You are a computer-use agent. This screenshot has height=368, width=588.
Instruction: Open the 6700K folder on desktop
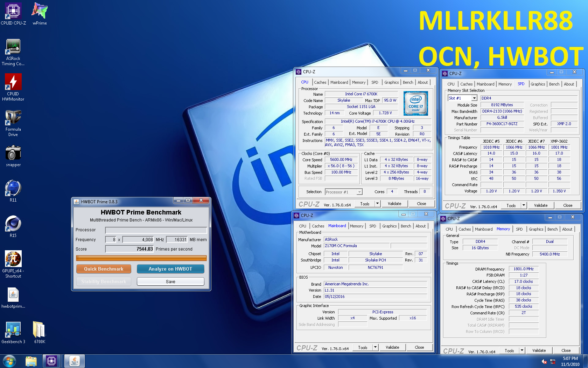click(40, 333)
